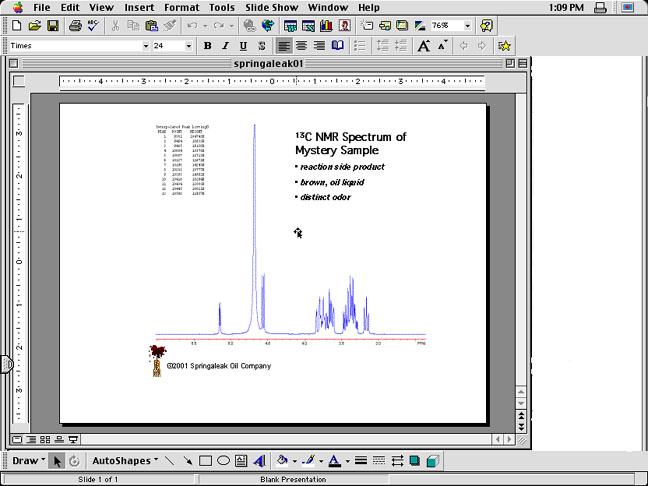Screen dimensions: 648x486
Task: Click the Fill Color paint bucket
Action: click(x=283, y=461)
